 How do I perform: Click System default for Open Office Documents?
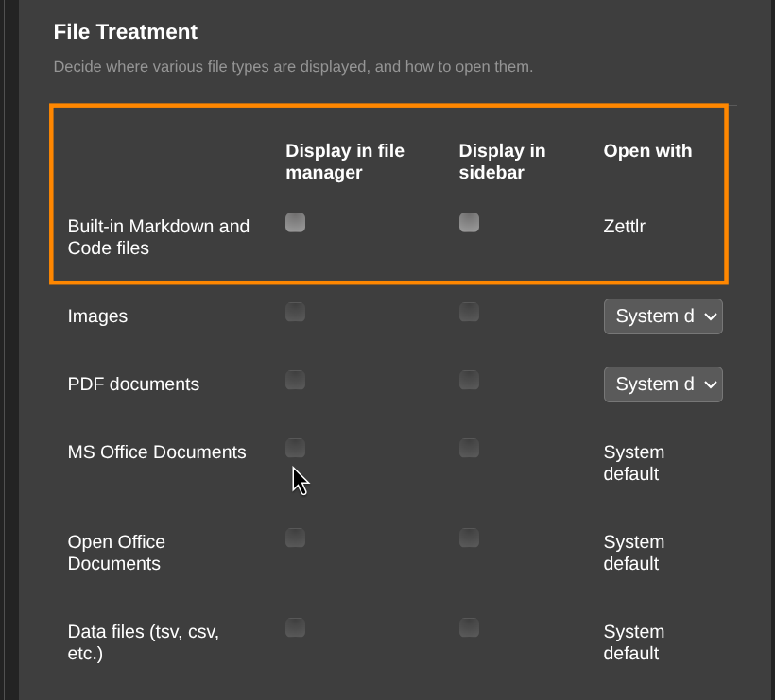tap(634, 553)
